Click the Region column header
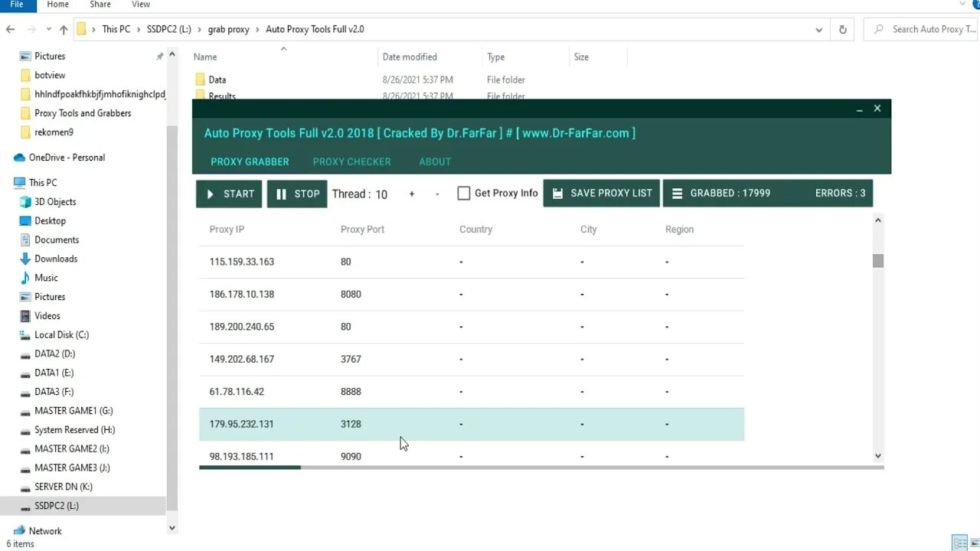The width and height of the screenshot is (980, 551). (x=679, y=230)
